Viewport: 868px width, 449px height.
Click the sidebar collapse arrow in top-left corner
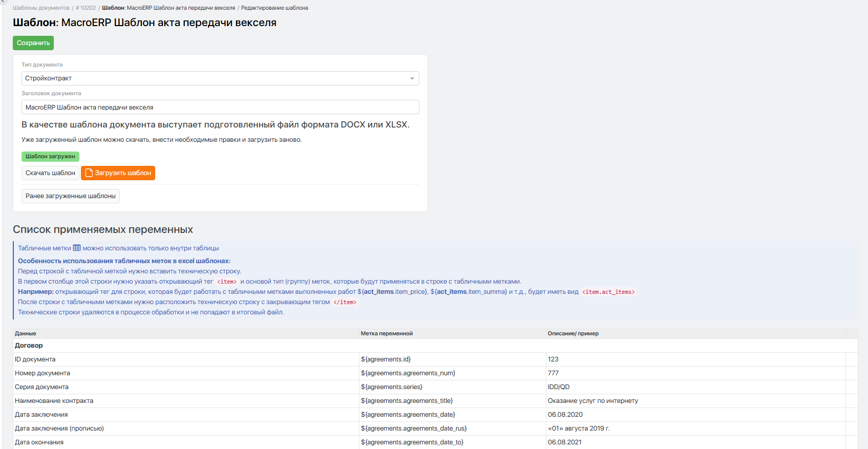(3, 2)
